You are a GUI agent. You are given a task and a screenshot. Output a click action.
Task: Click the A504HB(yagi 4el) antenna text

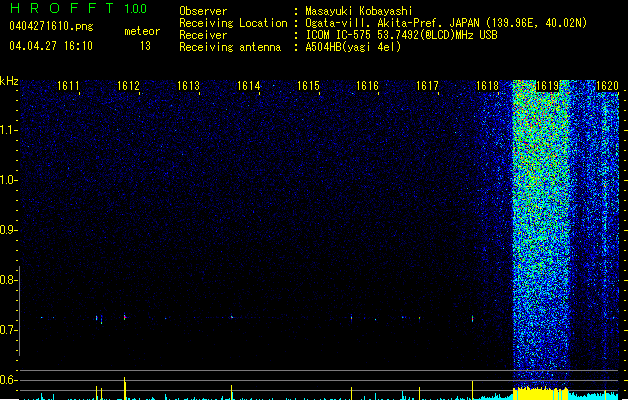pos(353,47)
